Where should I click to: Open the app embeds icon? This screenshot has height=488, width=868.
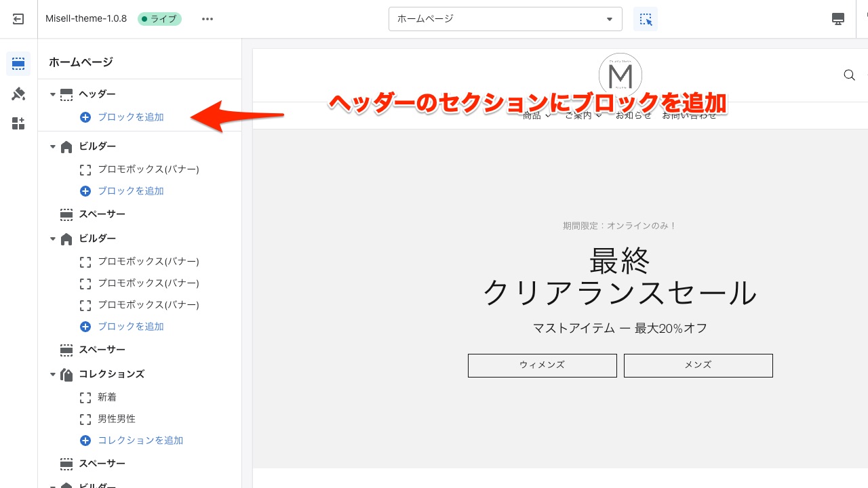point(18,123)
